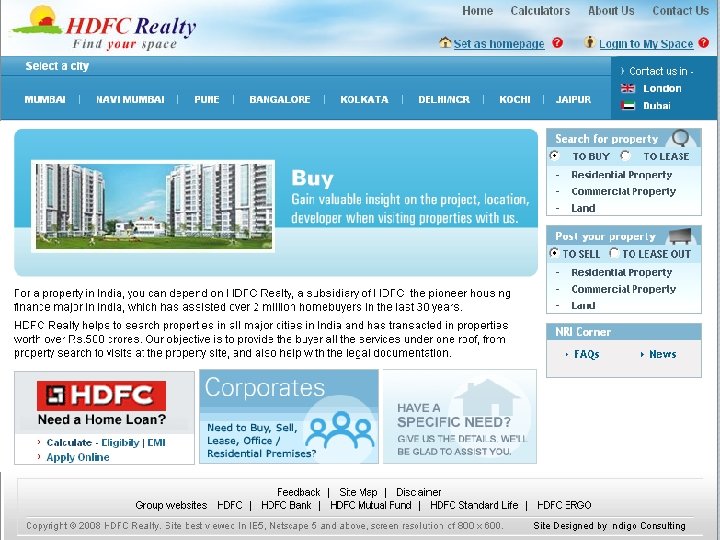Open the HDFC Standard Life footer link

pos(474,505)
